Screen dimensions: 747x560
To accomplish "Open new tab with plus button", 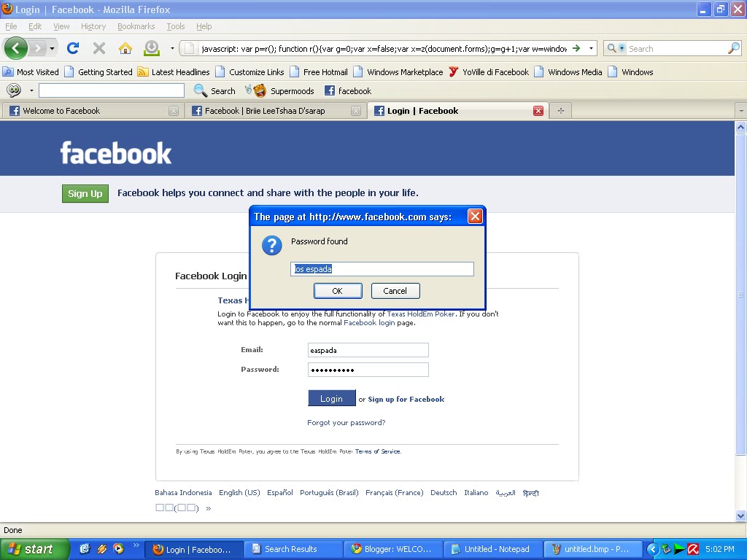I will [561, 111].
